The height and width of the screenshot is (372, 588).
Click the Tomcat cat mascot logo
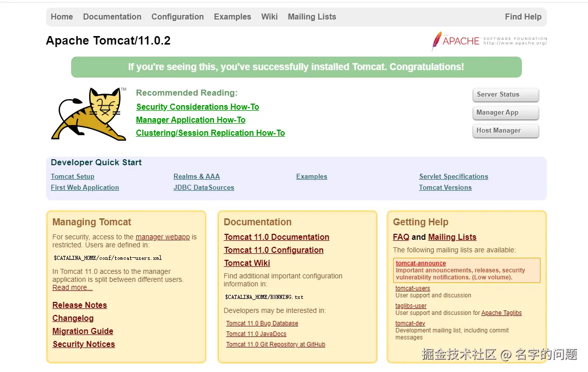click(x=89, y=114)
